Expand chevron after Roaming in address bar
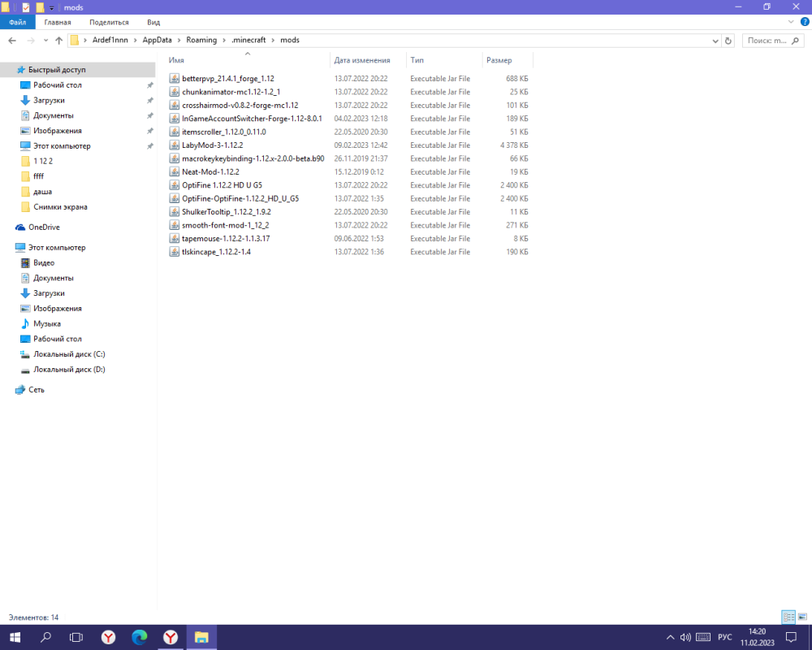812x650 pixels. (x=224, y=41)
